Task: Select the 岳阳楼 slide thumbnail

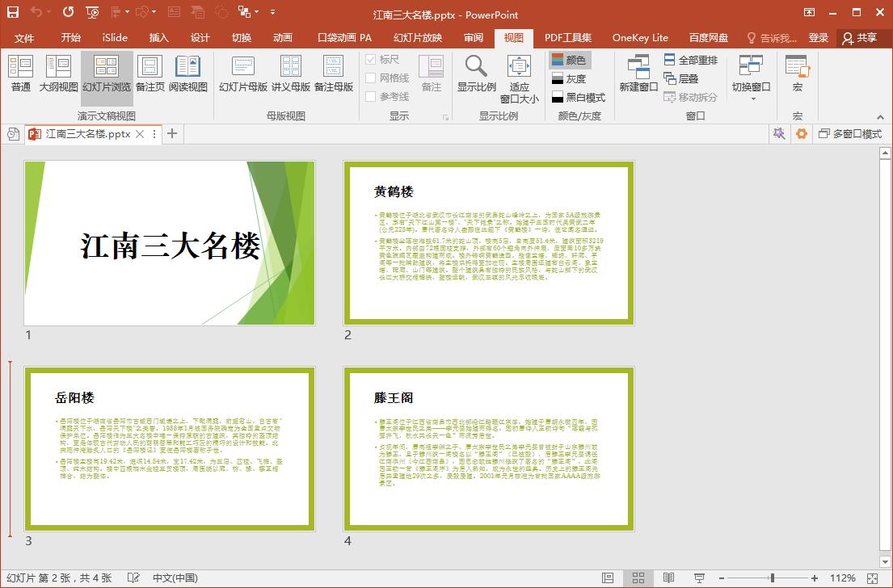Action: click(x=170, y=449)
